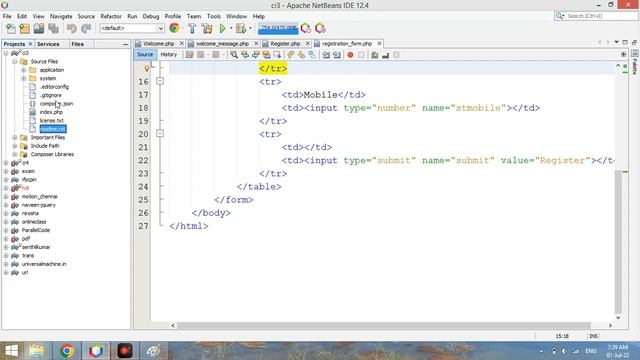Click the Last Edit icon in editor toolbar
The image size is (640, 360).
[189, 55]
